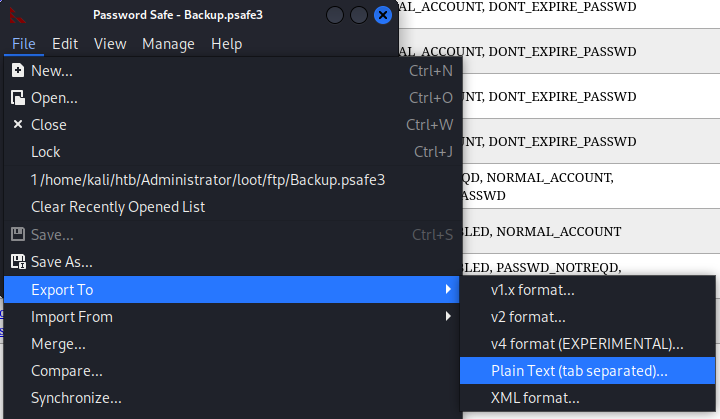Viewport: 720px width, 419px height.
Task: Export to XML format
Action: coord(587,398)
